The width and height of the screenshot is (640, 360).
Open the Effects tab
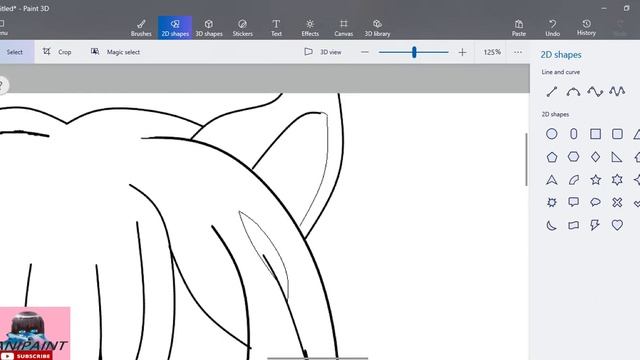pyautogui.click(x=310, y=28)
